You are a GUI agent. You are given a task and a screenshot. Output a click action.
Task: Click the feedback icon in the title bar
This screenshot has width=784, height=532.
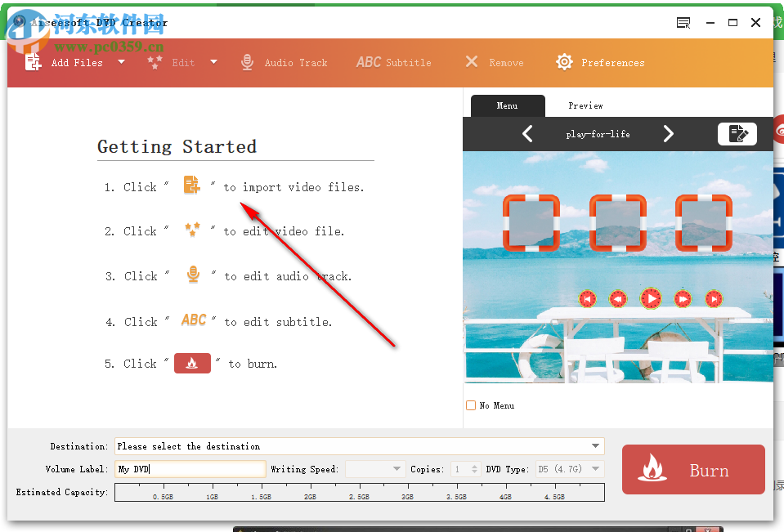[x=683, y=23]
